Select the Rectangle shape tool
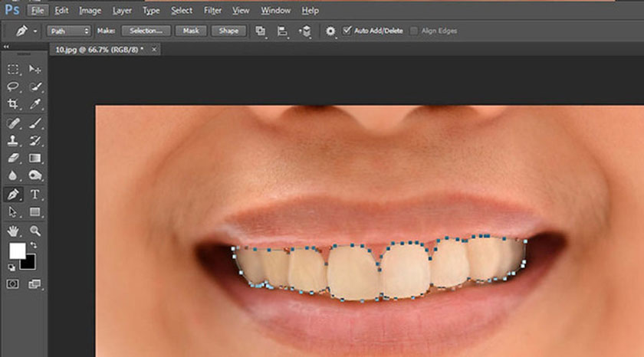The width and height of the screenshot is (644, 357). pyautogui.click(x=35, y=211)
